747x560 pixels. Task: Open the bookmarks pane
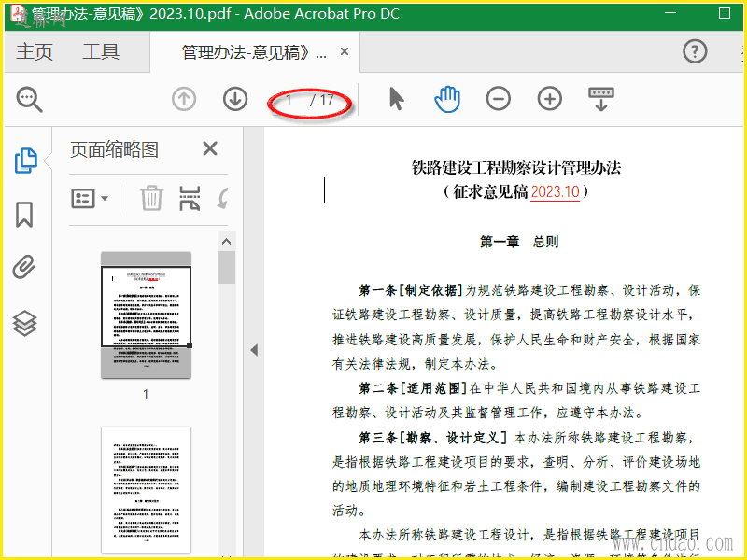click(24, 215)
